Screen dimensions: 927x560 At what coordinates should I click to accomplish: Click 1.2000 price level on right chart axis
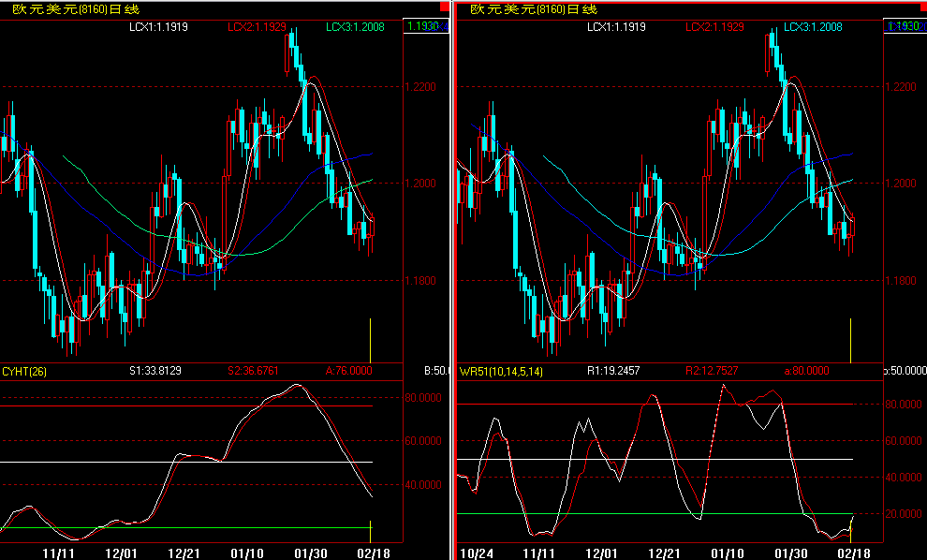coord(901,184)
